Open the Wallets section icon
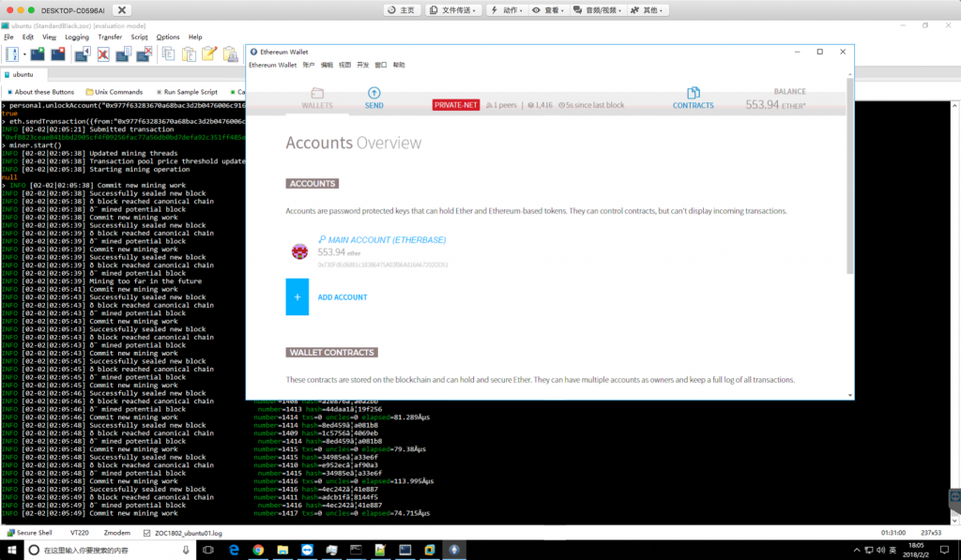The image size is (961, 560). pyautogui.click(x=317, y=93)
